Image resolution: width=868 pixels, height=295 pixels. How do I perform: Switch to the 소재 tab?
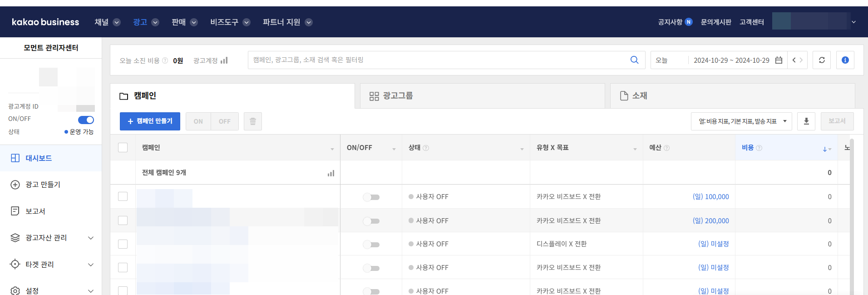point(732,96)
